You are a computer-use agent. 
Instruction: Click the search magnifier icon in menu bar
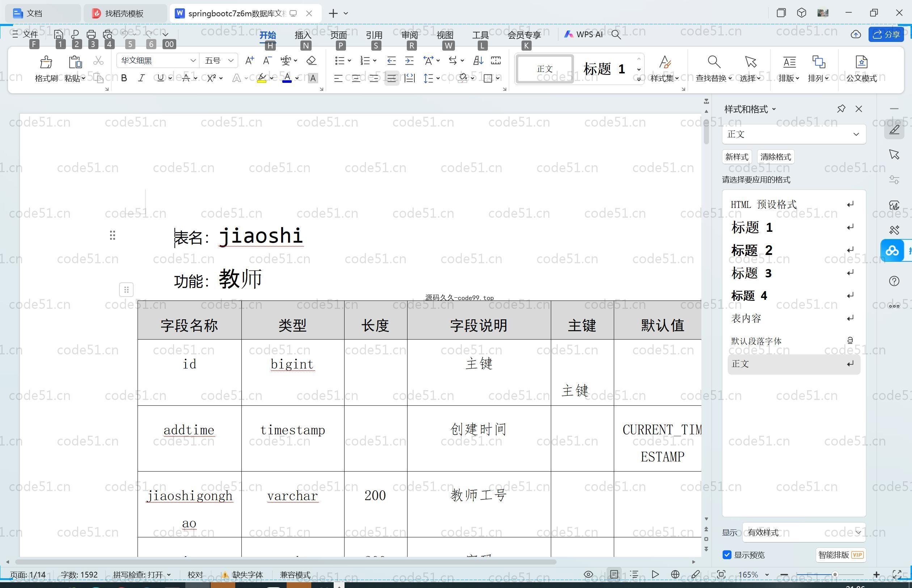(616, 34)
